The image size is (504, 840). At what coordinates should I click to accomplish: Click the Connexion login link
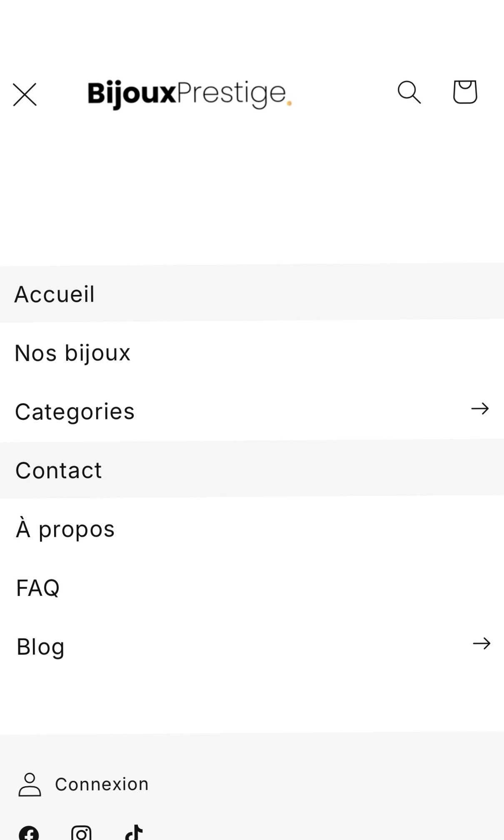pos(102,784)
